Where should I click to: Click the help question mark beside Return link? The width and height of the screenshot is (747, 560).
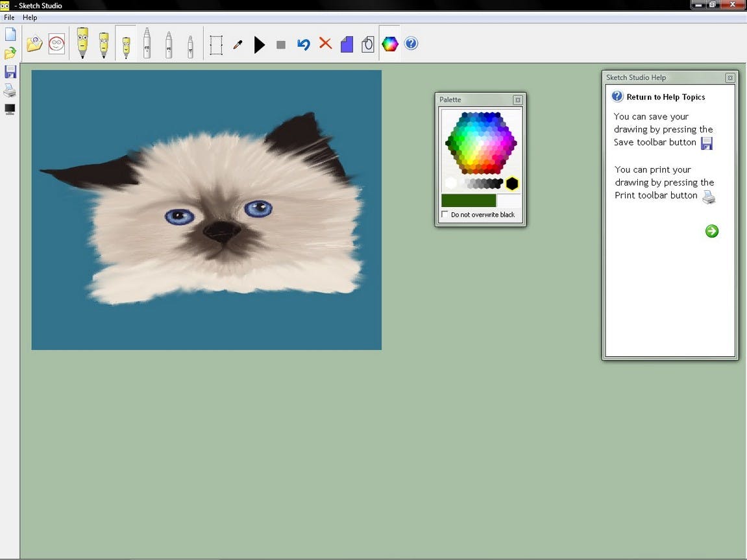(x=617, y=97)
